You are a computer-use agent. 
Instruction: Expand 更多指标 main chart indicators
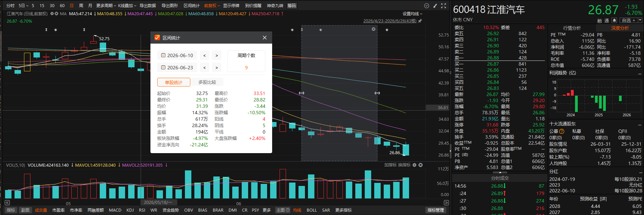tap(343, 210)
